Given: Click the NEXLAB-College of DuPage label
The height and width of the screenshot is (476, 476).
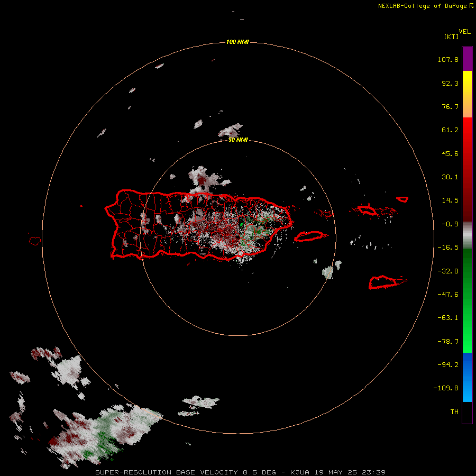Looking at the screenshot, I should tap(422, 6).
